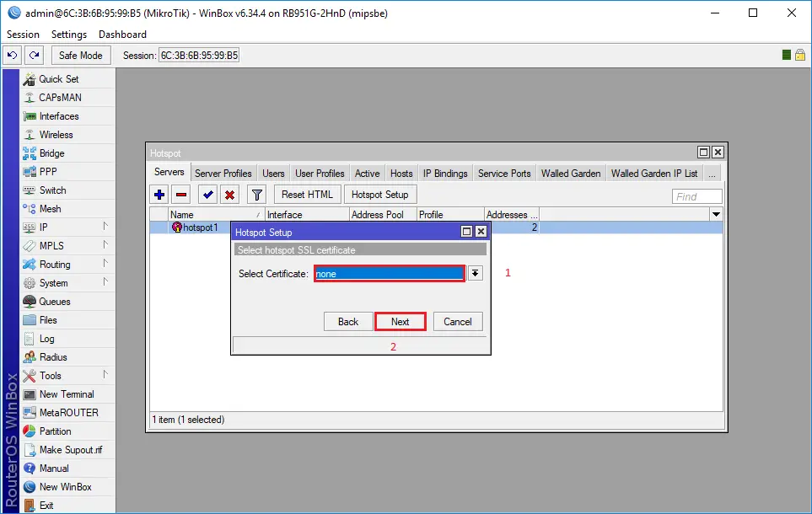812x514 pixels.
Task: Switch to Active tab
Action: [367, 174]
